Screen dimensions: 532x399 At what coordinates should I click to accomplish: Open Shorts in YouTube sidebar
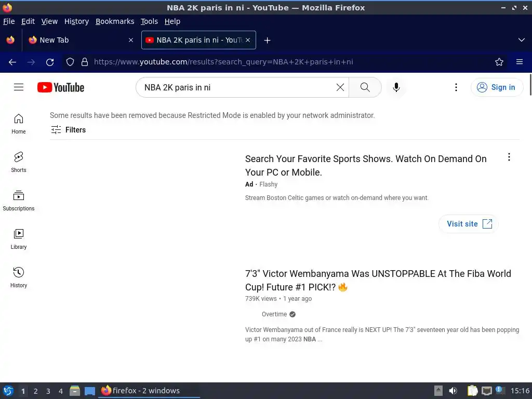(19, 162)
